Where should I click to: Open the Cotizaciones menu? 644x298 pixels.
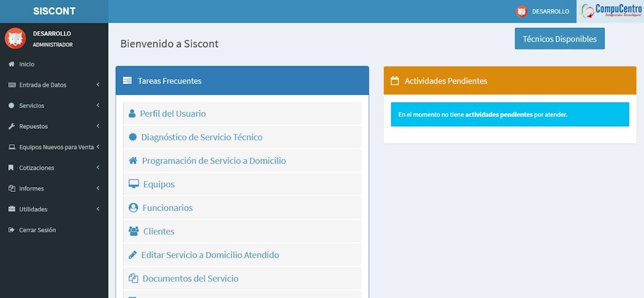[x=54, y=168]
